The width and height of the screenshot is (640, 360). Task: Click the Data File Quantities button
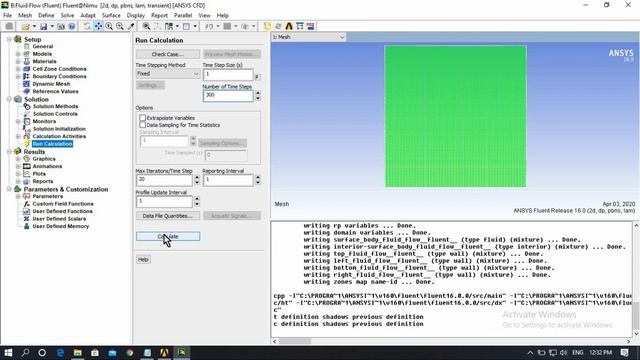(x=168, y=216)
